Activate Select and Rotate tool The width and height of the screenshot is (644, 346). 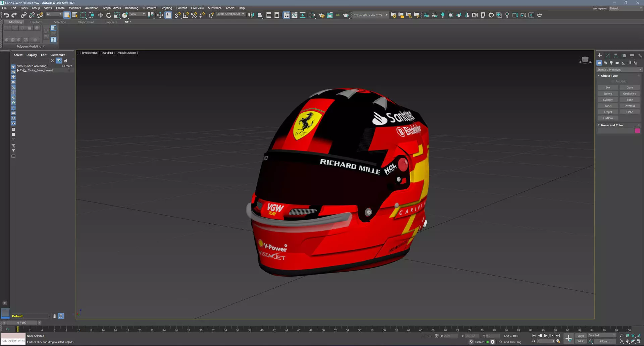[109, 15]
